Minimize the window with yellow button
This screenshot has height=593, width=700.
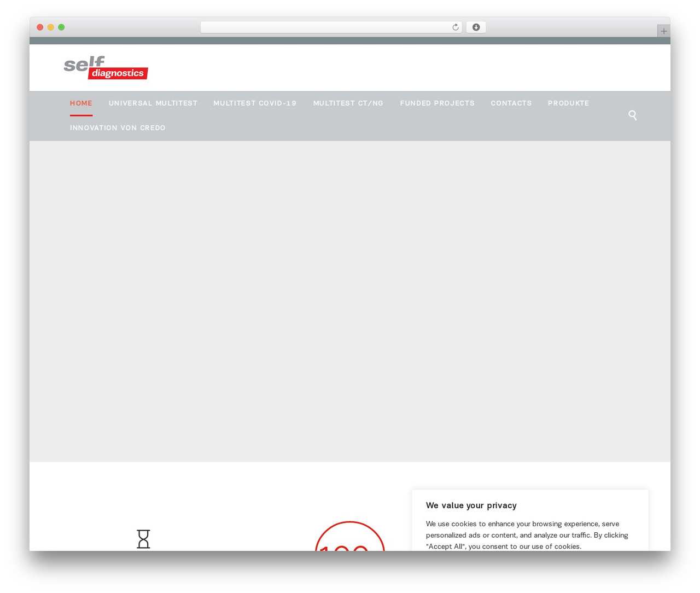tap(51, 27)
